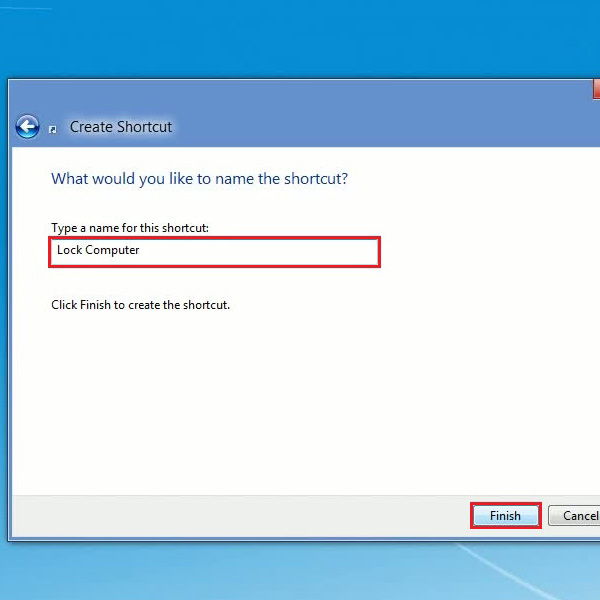Click the "Create Shortcut" title text
600x600 pixels.
[x=121, y=127]
